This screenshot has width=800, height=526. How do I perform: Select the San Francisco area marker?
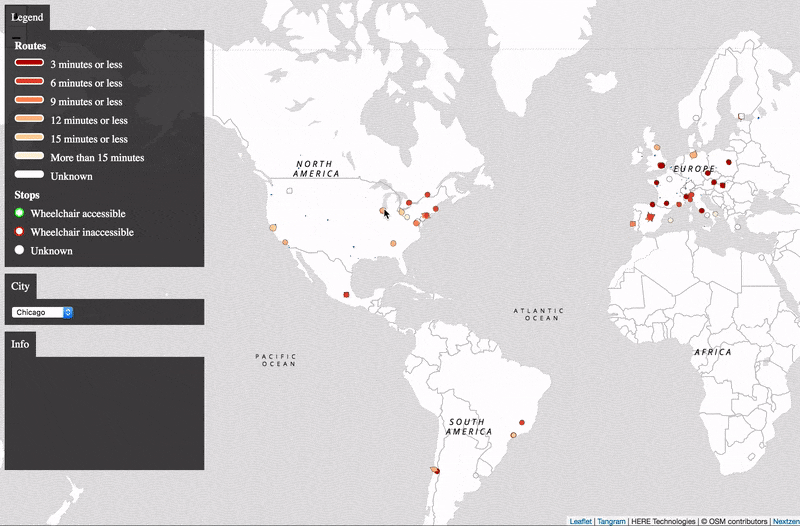tap(273, 228)
